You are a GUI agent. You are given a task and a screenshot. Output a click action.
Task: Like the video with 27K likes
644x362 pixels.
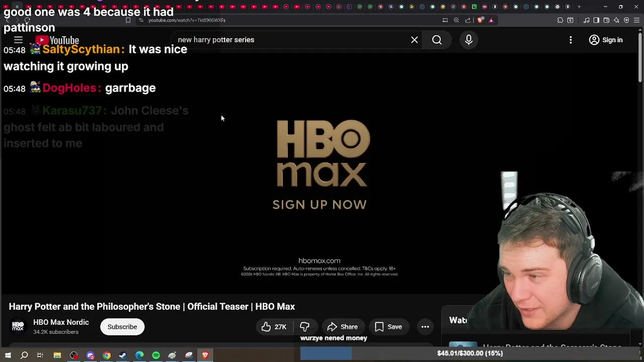[274, 327]
